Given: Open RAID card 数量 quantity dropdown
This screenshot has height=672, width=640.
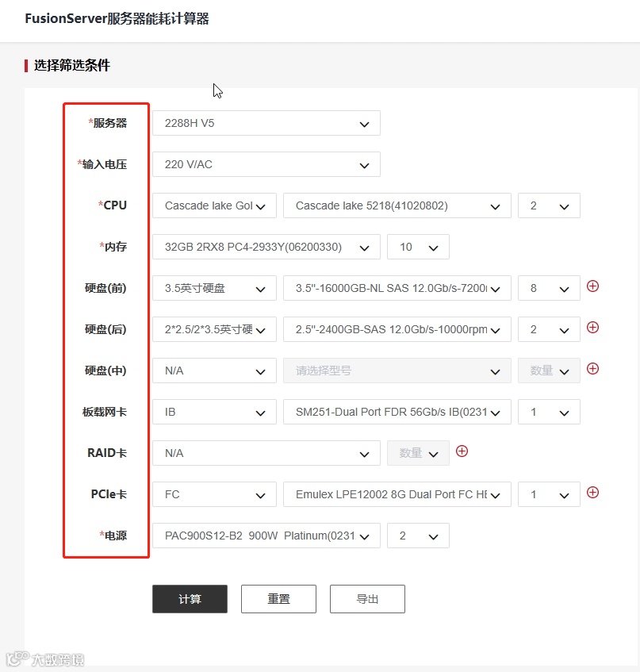Looking at the screenshot, I should point(418,453).
